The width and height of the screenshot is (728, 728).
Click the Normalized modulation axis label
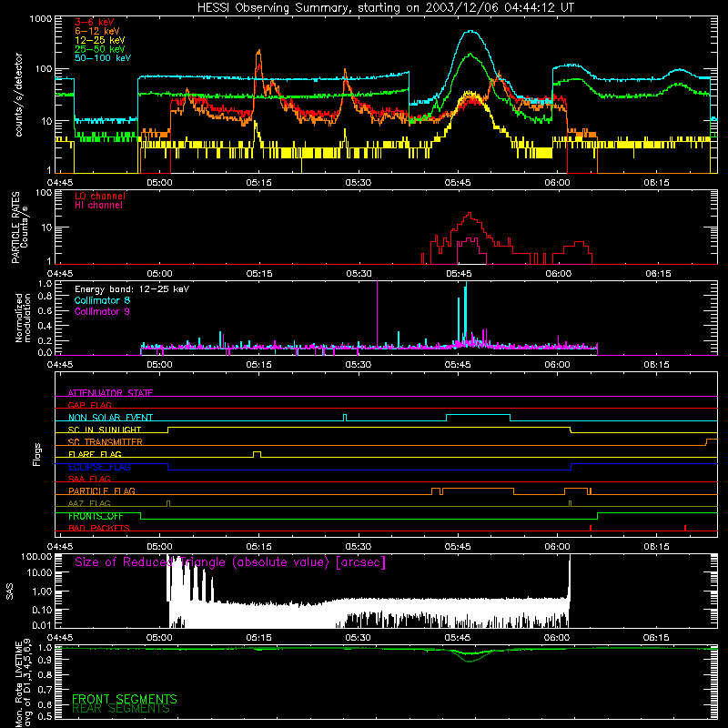click(x=23, y=318)
